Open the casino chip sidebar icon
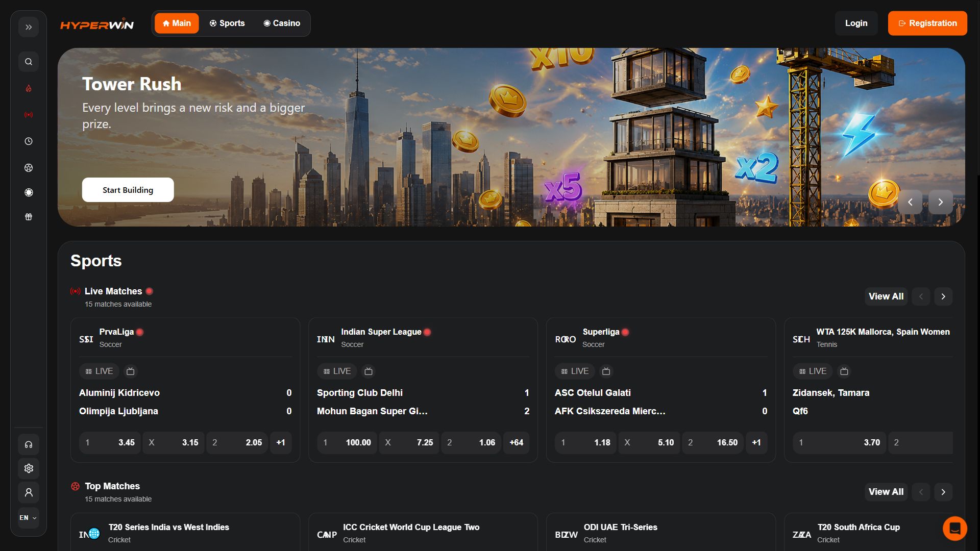This screenshot has height=551, width=980. pyautogui.click(x=29, y=192)
